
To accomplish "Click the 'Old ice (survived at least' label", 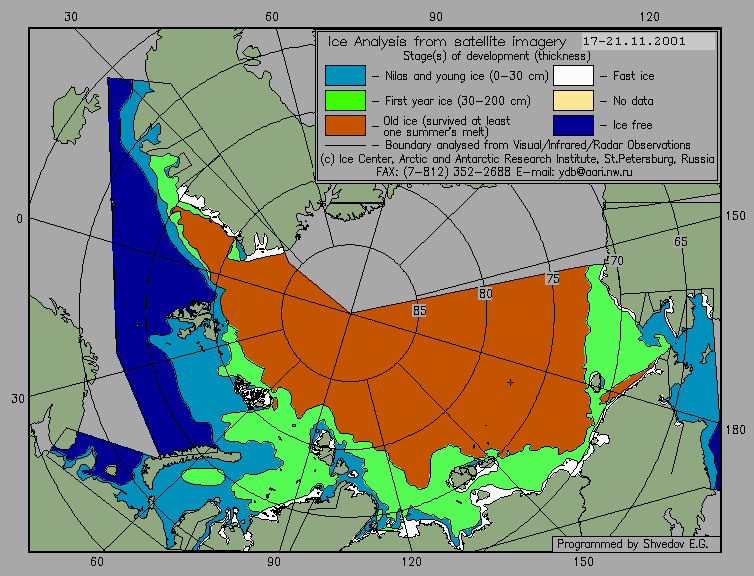I will 446,121.
